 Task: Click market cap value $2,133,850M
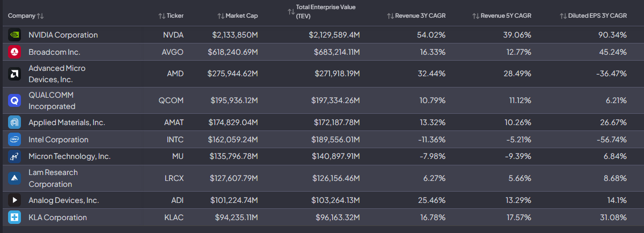pyautogui.click(x=235, y=35)
